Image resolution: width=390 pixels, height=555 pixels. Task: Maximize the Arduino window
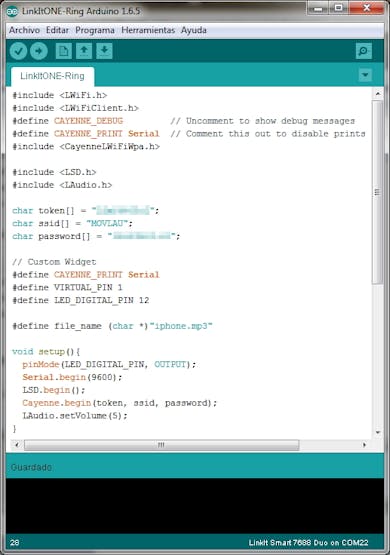click(x=338, y=8)
